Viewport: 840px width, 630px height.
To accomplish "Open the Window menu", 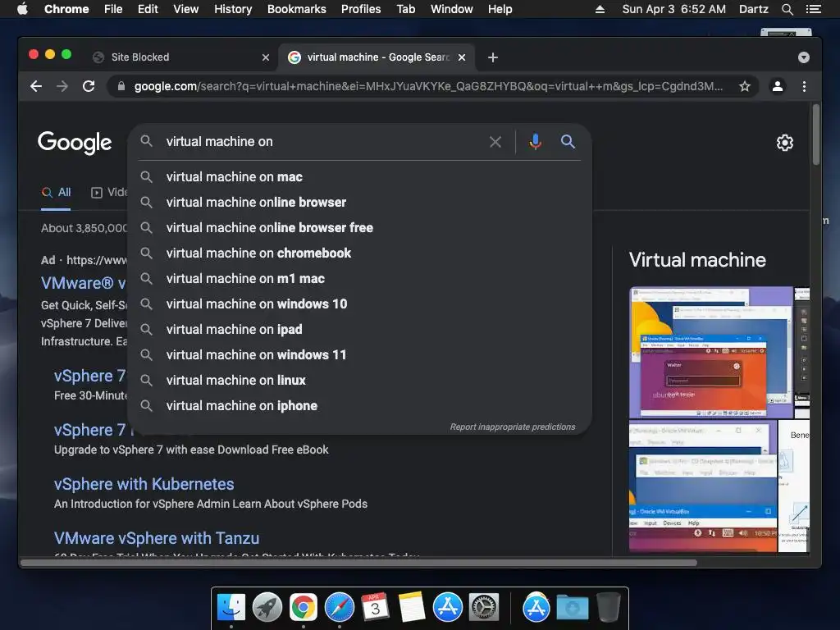I will pyautogui.click(x=451, y=9).
